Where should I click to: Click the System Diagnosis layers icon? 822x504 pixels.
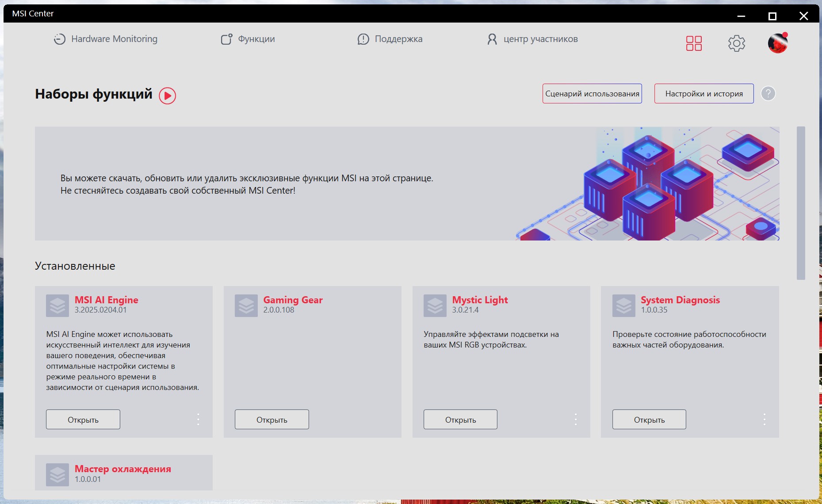[624, 305]
